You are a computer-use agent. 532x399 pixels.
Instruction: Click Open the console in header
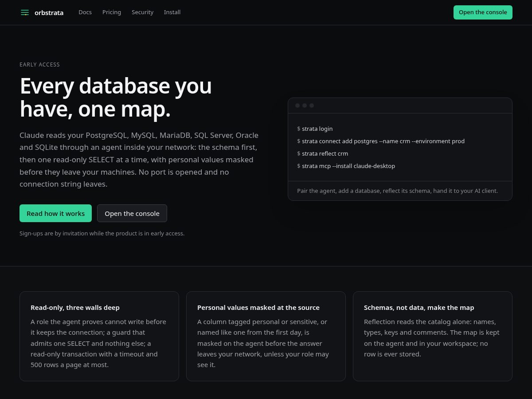[483, 12]
